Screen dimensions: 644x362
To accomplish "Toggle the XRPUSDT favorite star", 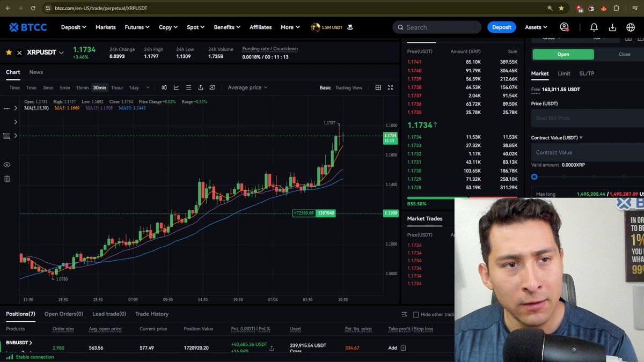I will [x=9, y=53].
